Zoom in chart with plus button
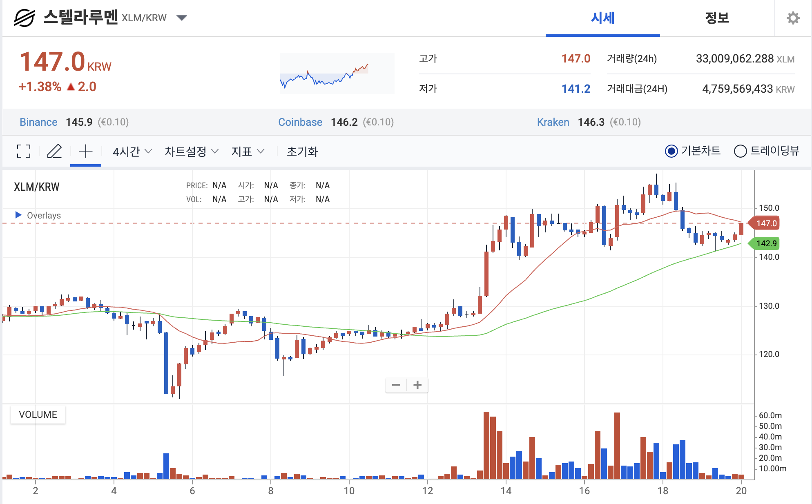This screenshot has height=504, width=812. 417,385
